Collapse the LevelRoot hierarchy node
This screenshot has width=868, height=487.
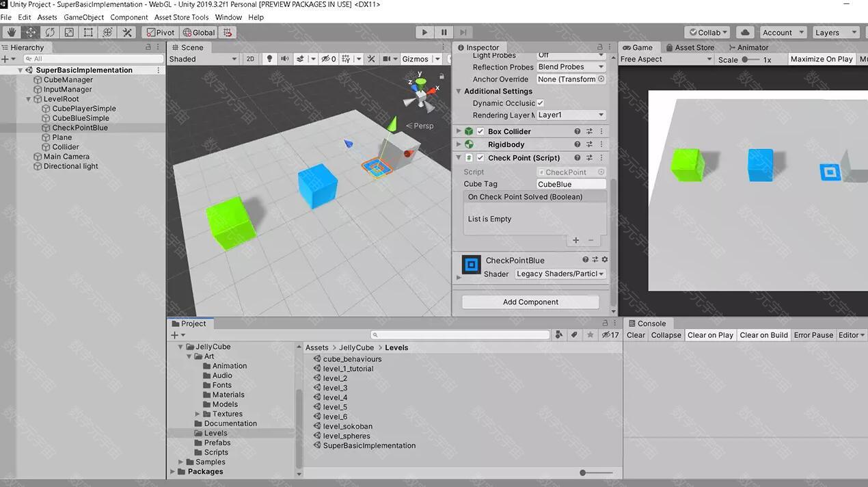[x=29, y=99]
